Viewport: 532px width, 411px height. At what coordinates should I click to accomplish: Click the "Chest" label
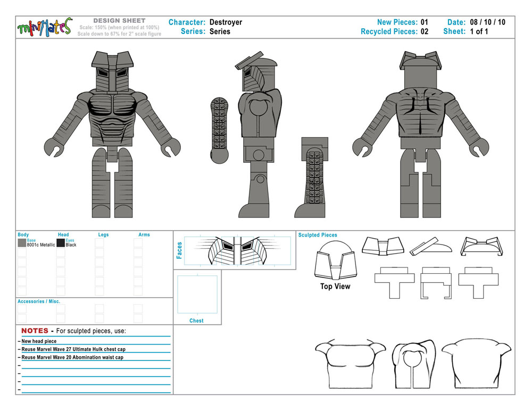pyautogui.click(x=196, y=321)
